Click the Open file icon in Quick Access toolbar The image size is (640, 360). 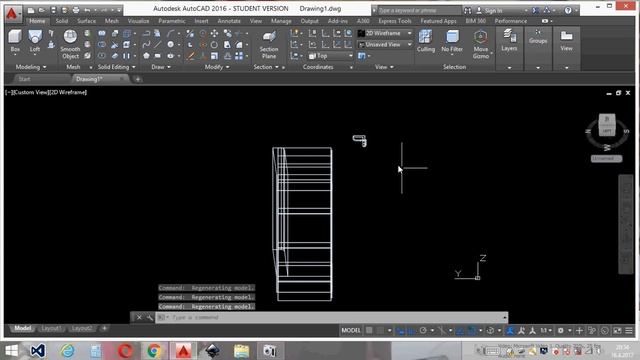coord(42,10)
